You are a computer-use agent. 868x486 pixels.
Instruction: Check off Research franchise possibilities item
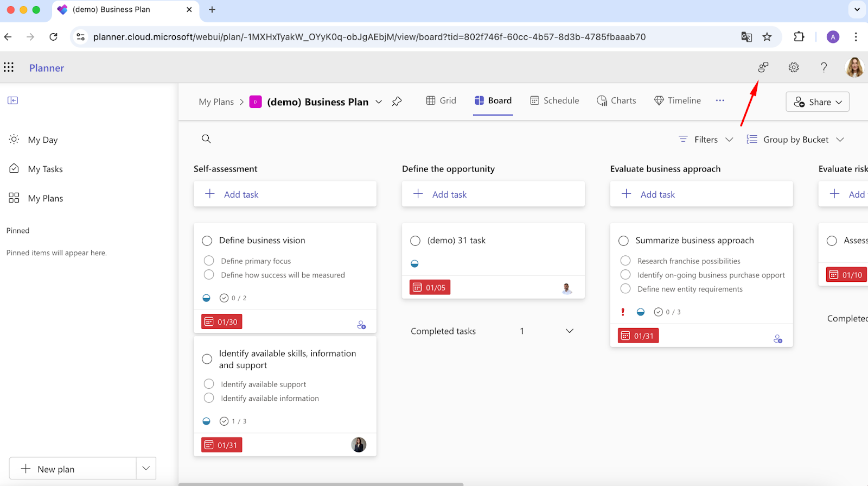[626, 261]
